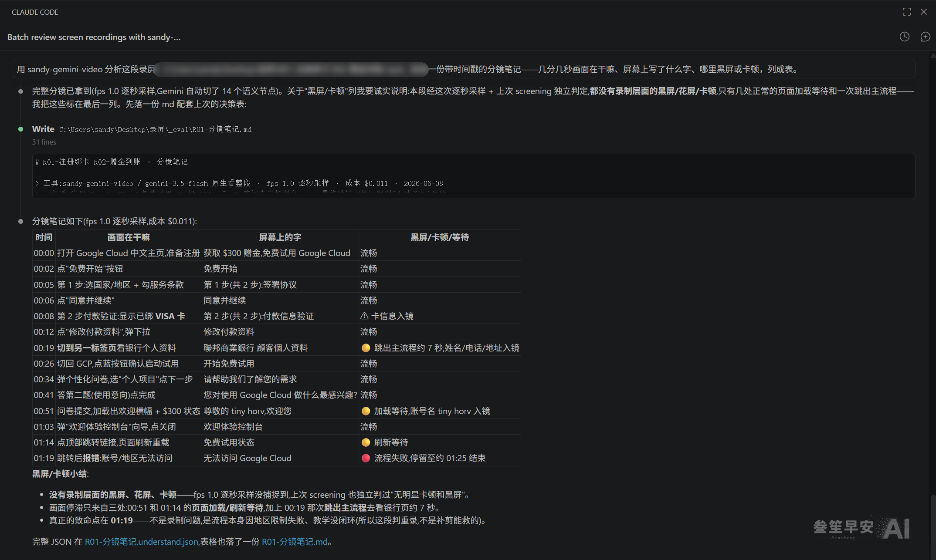The height and width of the screenshot is (560, 936).
Task: Click the cell '点"同意并继续"'
Action: 129,300
